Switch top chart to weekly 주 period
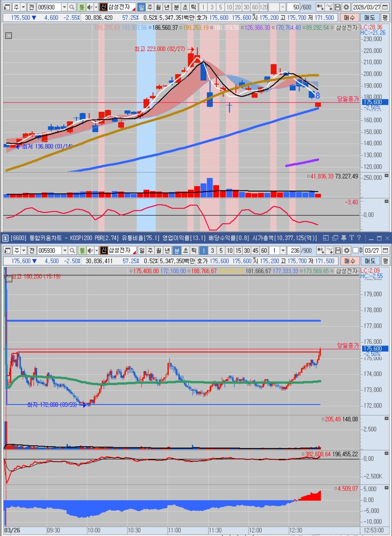392x536 pixels. 150,7
